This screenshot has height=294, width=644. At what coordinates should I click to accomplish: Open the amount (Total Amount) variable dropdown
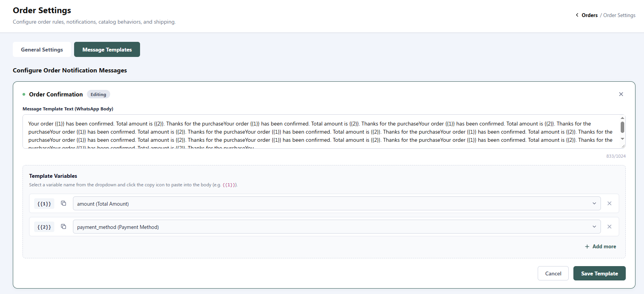pyautogui.click(x=337, y=204)
